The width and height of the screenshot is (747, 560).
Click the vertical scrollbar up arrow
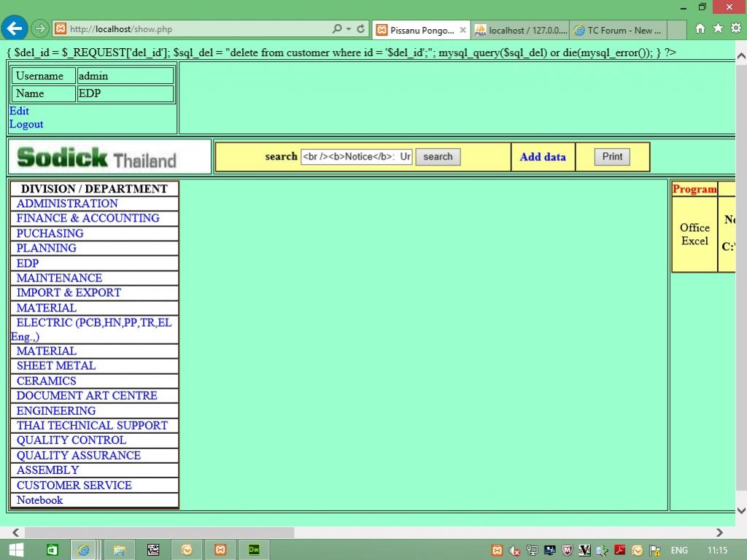click(x=741, y=56)
